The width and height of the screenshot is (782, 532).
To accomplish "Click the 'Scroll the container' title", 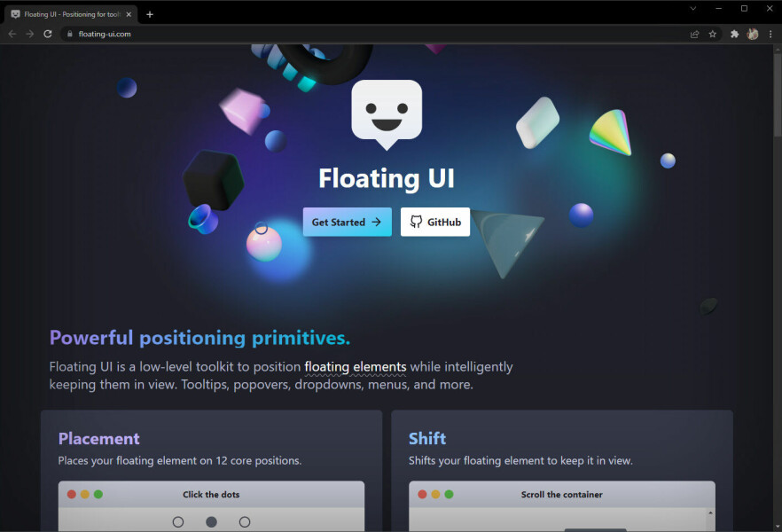I will pyautogui.click(x=561, y=495).
